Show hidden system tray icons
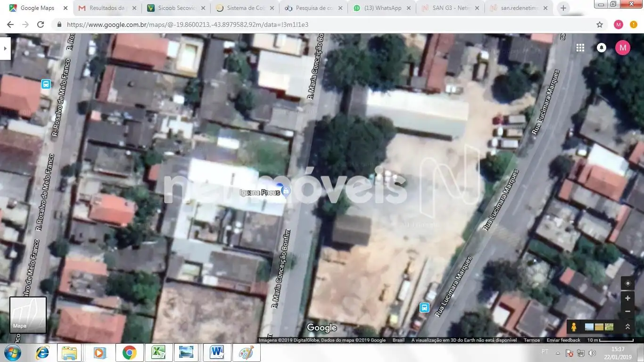The image size is (644, 362). tap(558, 353)
